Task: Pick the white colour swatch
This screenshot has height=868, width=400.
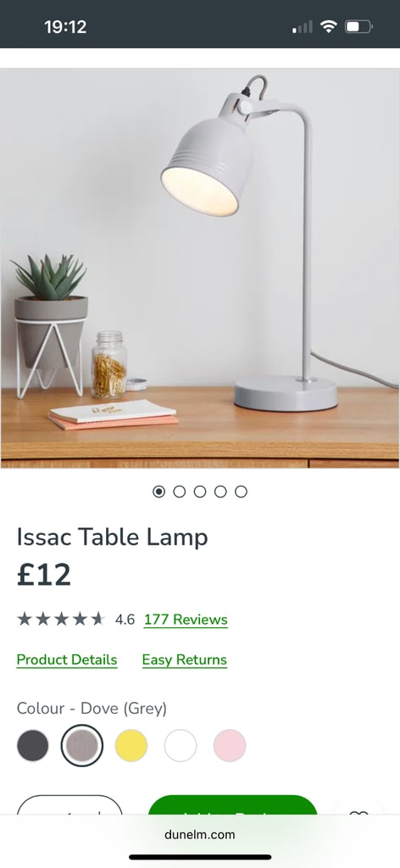Action: [181, 746]
